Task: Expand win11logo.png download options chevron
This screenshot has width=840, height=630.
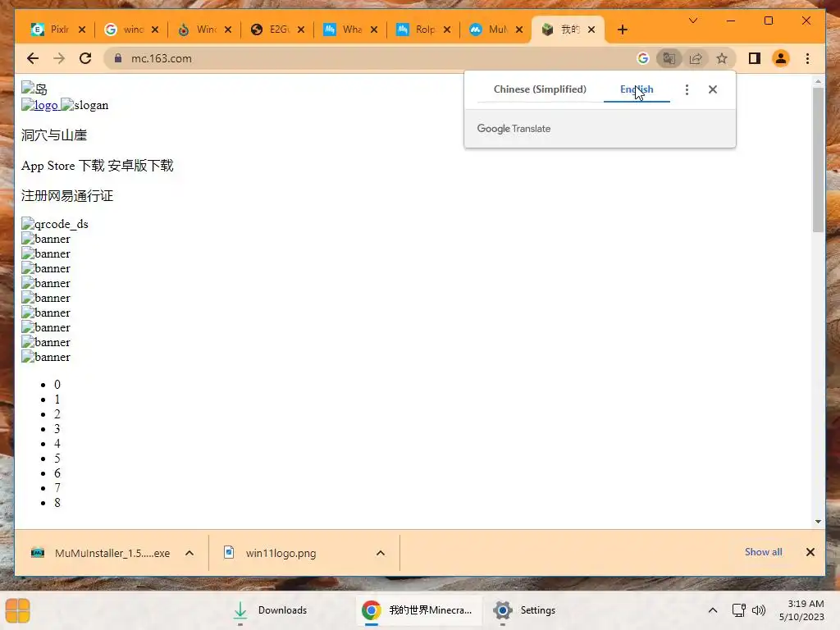Action: coord(381,553)
